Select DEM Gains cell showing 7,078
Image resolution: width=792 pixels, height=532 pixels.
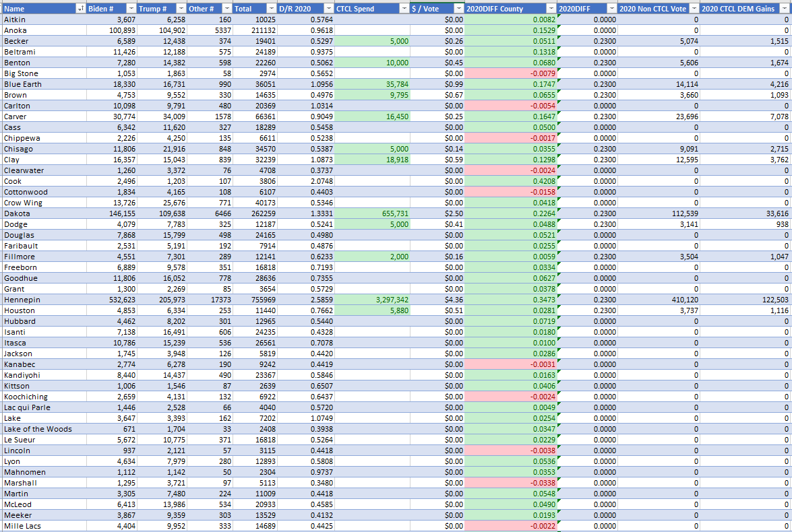[x=745, y=117]
